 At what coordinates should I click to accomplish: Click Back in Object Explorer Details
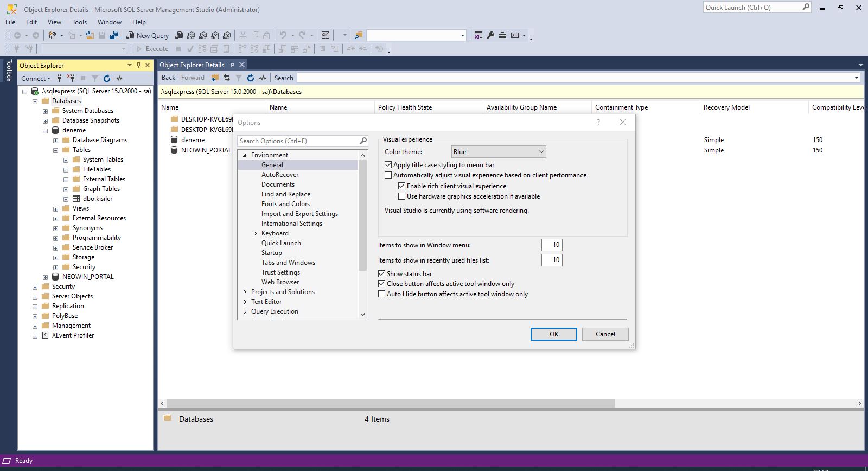tap(169, 78)
